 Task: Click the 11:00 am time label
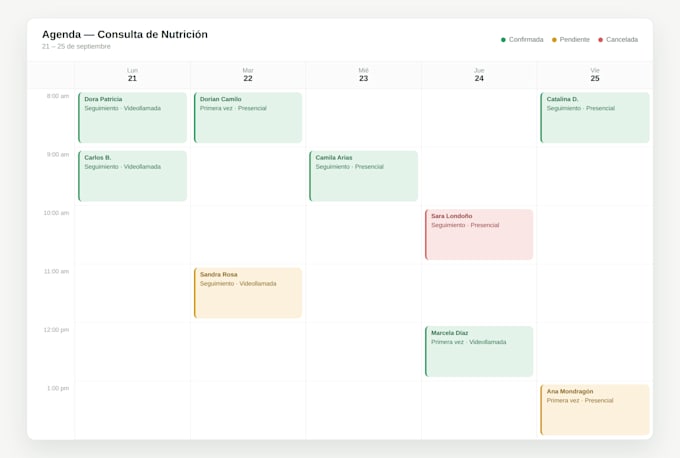point(56,272)
